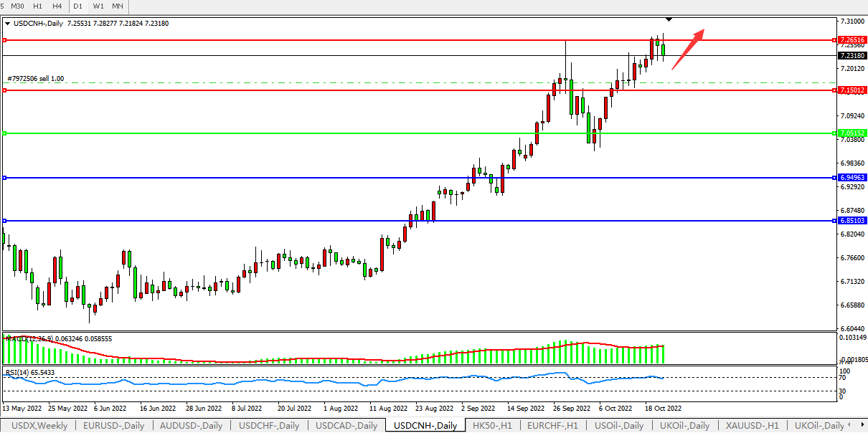Screen dimensions: 868x433
Task: Click left handle of green 7.05152 line
Action: pos(4,133)
